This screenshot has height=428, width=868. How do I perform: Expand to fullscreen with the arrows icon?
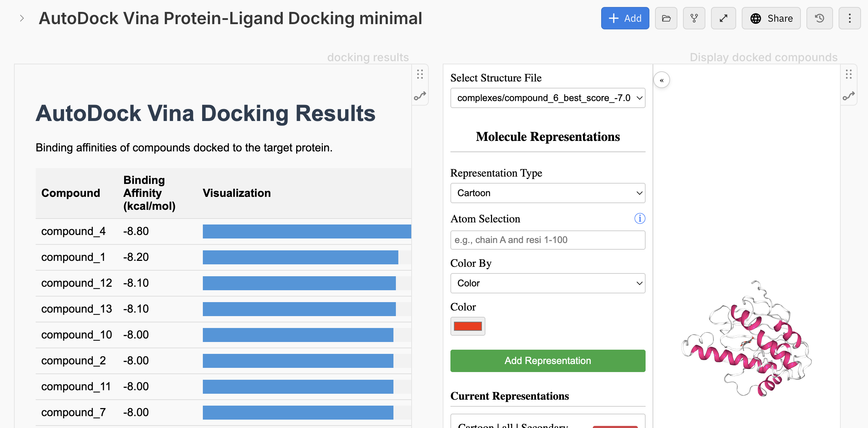tap(723, 18)
